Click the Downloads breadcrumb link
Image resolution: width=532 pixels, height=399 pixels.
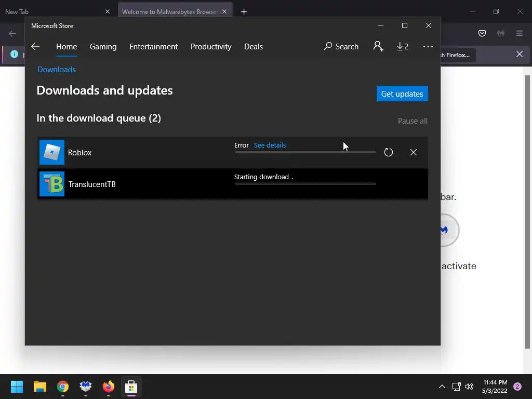point(57,70)
